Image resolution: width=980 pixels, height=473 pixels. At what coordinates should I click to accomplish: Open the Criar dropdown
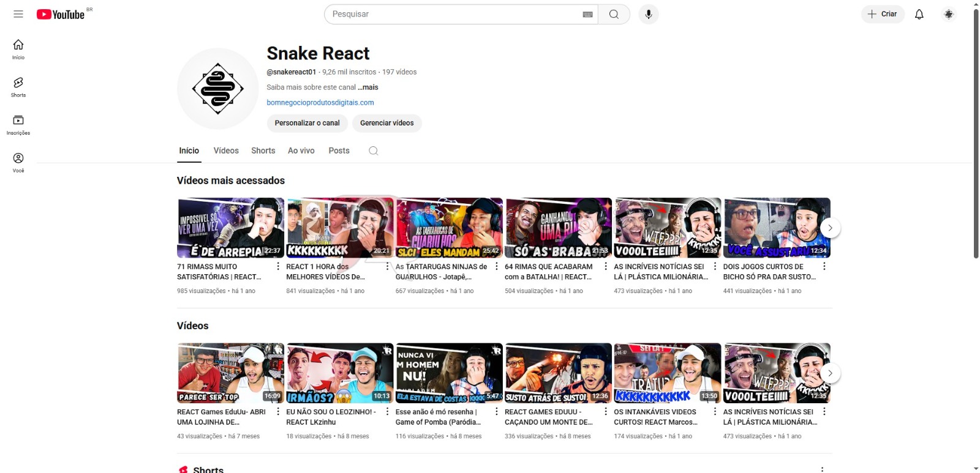(x=883, y=14)
